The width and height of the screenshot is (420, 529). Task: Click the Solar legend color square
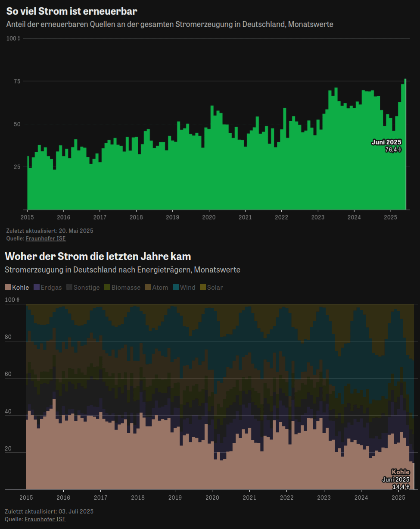[x=202, y=287]
